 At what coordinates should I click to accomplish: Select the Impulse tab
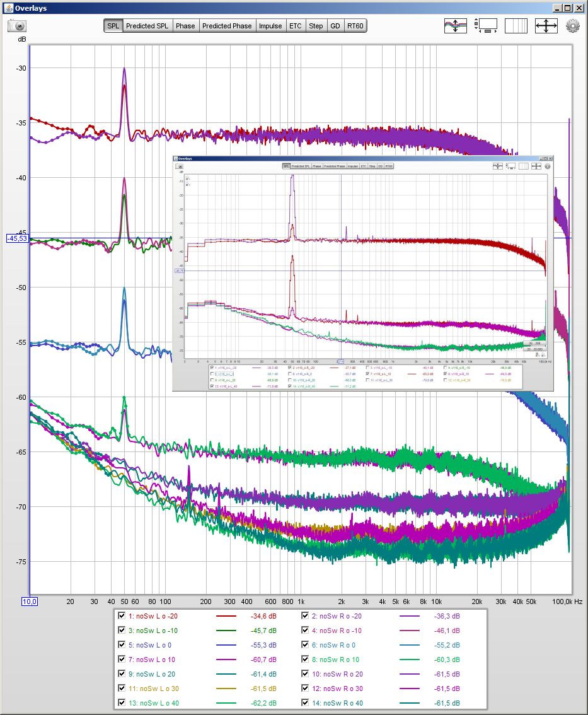click(270, 26)
